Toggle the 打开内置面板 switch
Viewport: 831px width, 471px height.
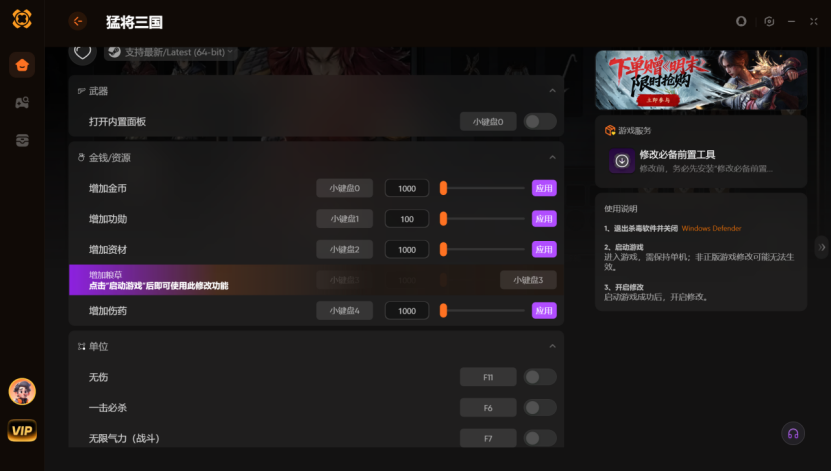point(540,121)
